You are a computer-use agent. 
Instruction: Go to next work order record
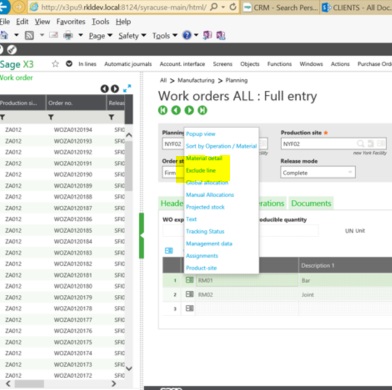[x=189, y=110]
